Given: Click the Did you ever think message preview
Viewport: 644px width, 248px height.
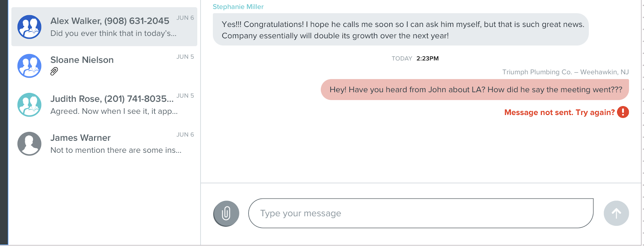Looking at the screenshot, I should [x=114, y=33].
